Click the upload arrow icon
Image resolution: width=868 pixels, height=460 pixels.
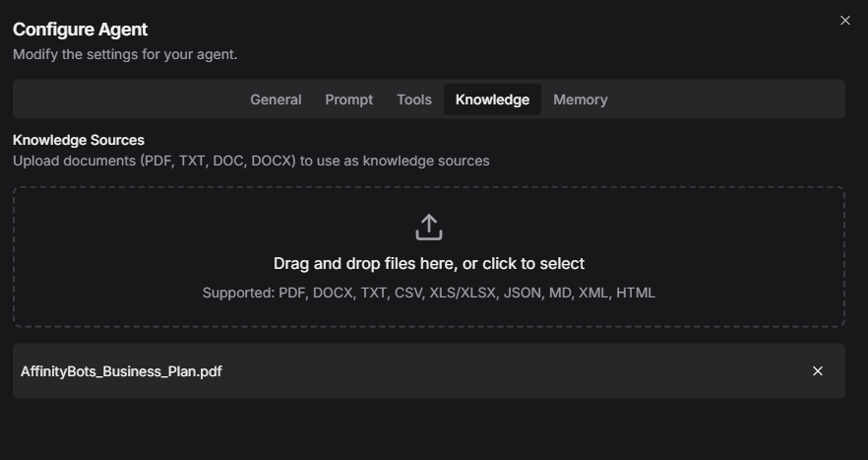click(429, 228)
